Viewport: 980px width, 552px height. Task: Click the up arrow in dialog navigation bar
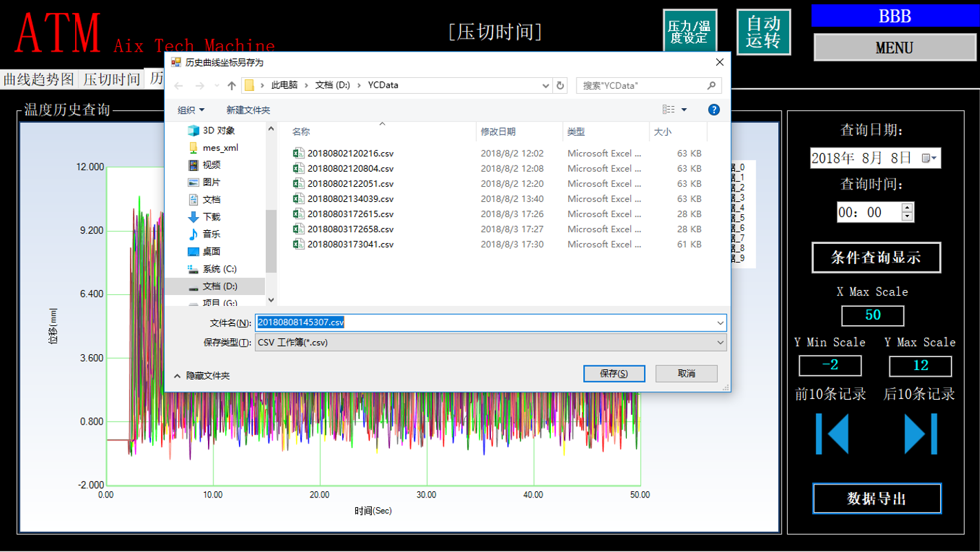231,85
